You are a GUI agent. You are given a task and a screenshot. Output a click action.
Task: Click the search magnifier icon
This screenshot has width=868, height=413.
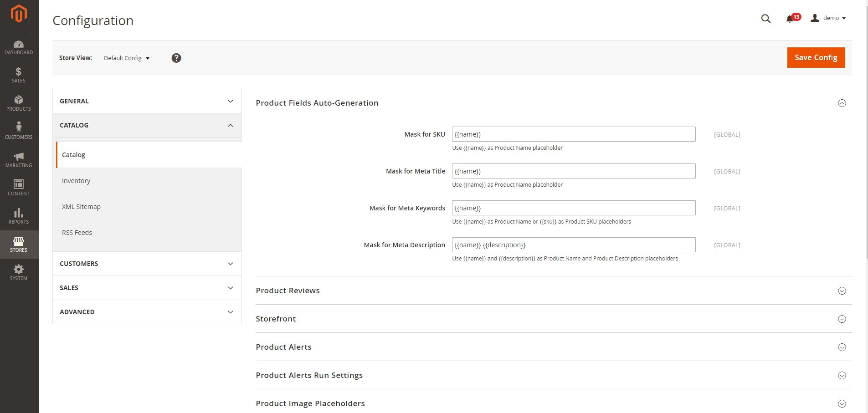click(x=766, y=19)
